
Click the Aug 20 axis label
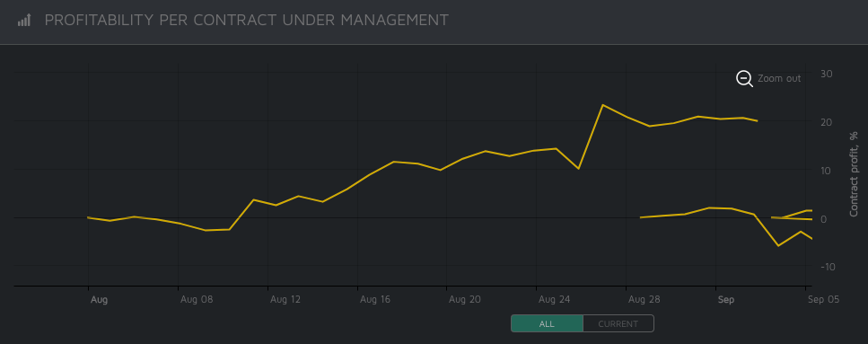(x=466, y=300)
